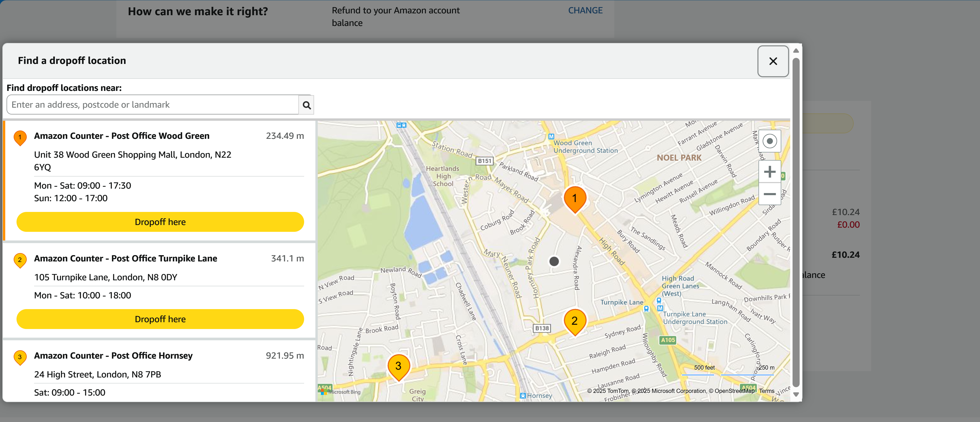Click map pin number 1
The image size is (980, 422).
click(574, 198)
